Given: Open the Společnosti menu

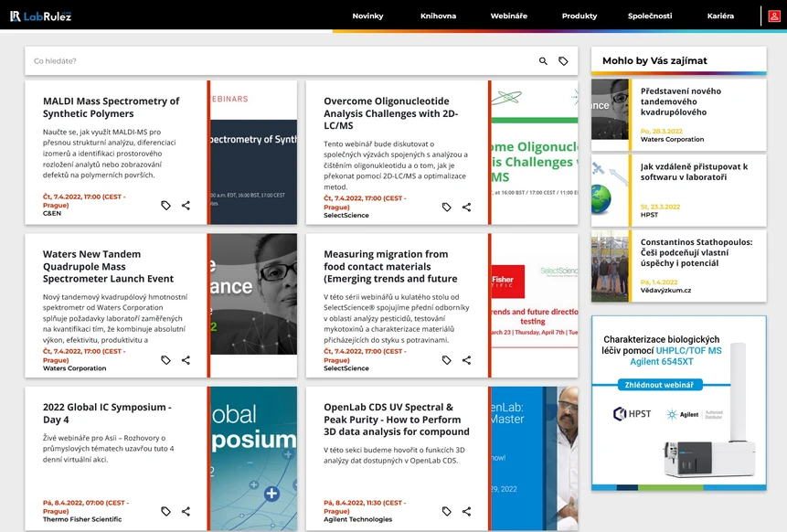Looking at the screenshot, I should pyautogui.click(x=650, y=16).
